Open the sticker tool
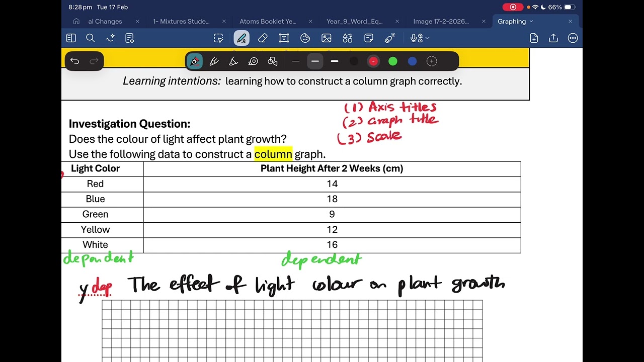 305,38
